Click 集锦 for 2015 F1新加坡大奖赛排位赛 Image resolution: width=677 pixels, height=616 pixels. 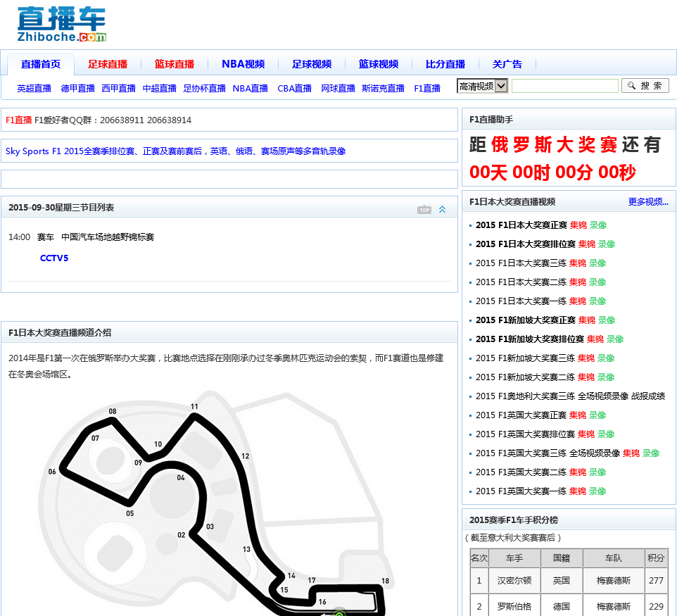[x=595, y=339]
